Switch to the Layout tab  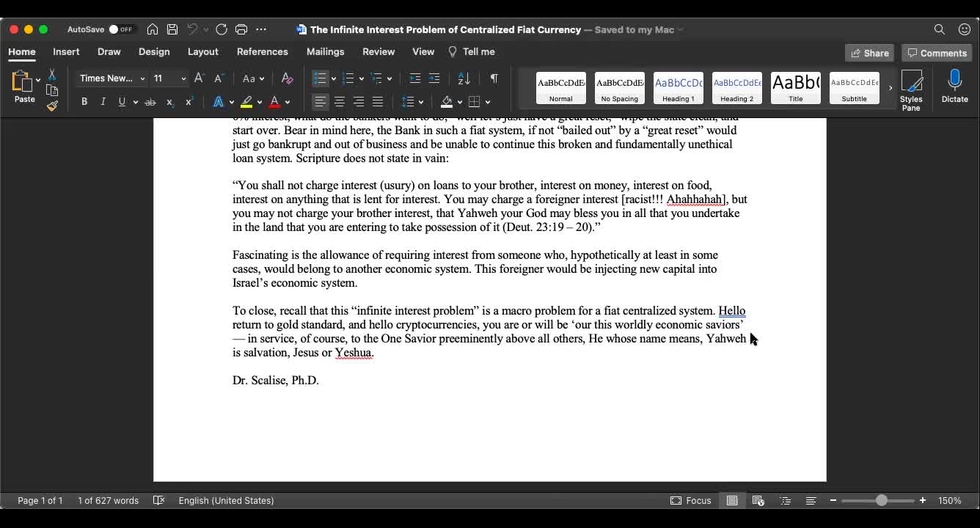[x=203, y=51]
